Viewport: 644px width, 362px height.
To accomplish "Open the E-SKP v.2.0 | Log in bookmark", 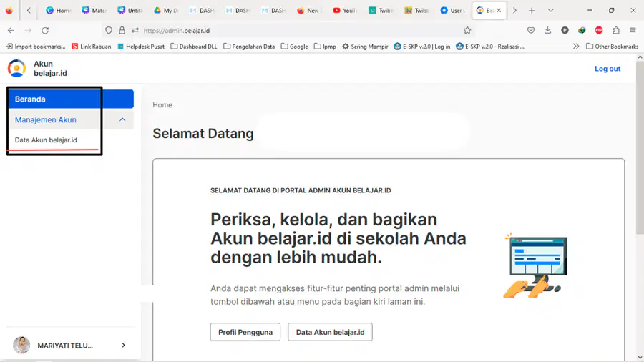I will click(421, 47).
